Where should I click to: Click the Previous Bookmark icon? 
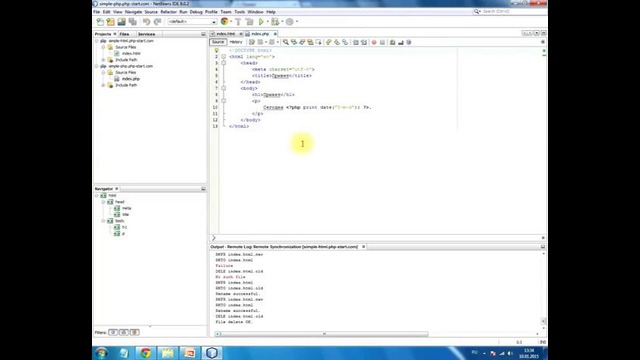tap(329, 42)
